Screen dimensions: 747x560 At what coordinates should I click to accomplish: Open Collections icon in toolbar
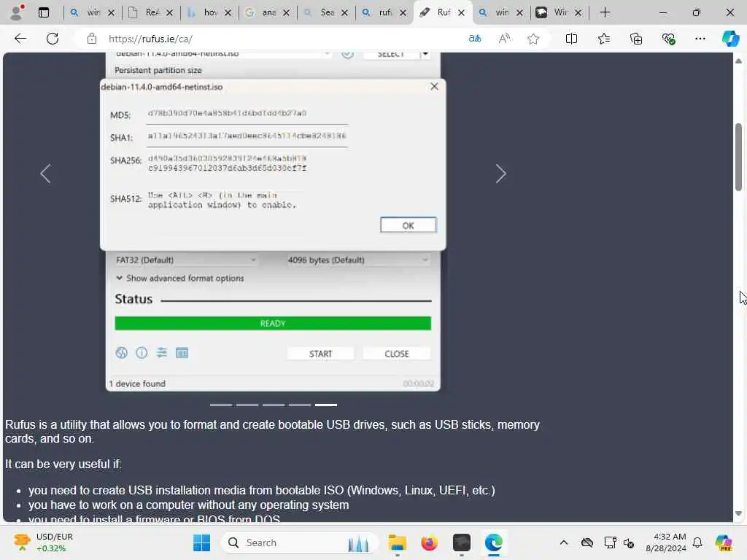click(x=636, y=39)
